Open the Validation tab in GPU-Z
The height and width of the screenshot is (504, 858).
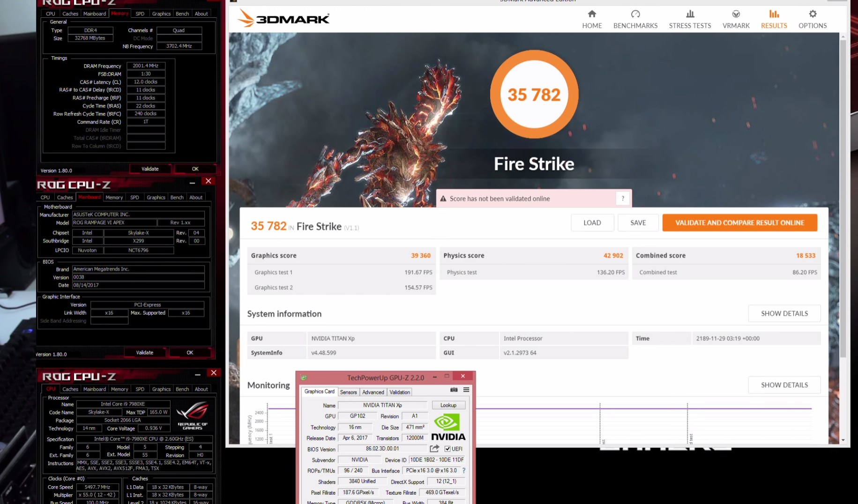(400, 392)
